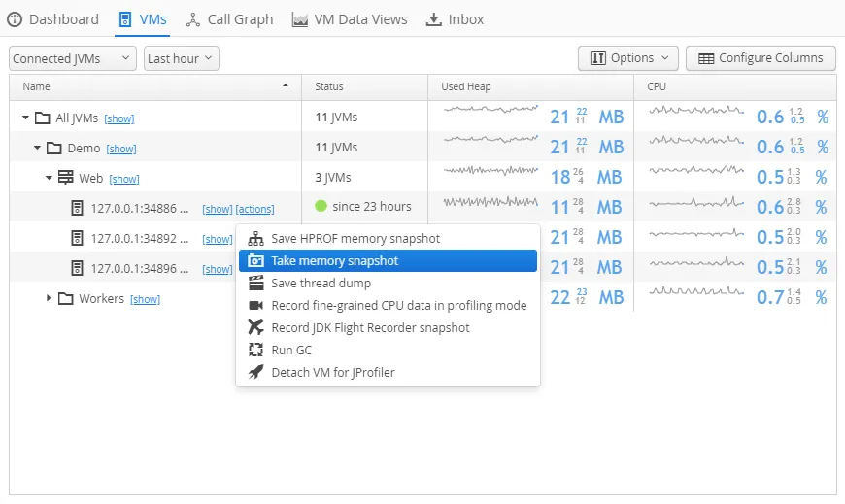The image size is (845, 504).
Task: Collapse the All JVMs tree node
Action: (x=25, y=118)
